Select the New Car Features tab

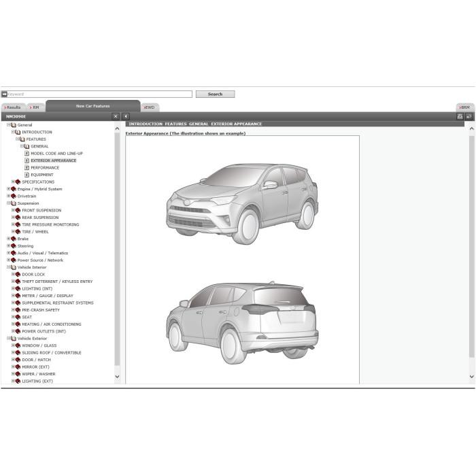tap(93, 106)
